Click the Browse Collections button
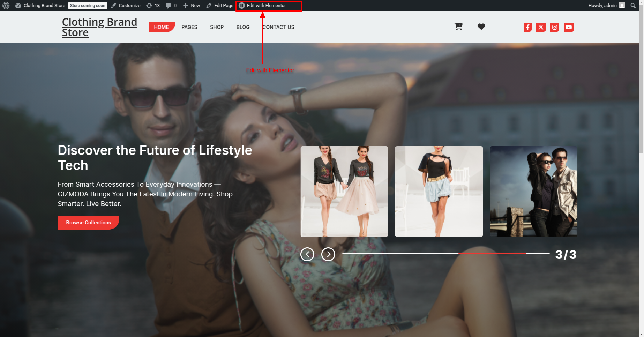The width and height of the screenshot is (644, 337). tap(89, 223)
